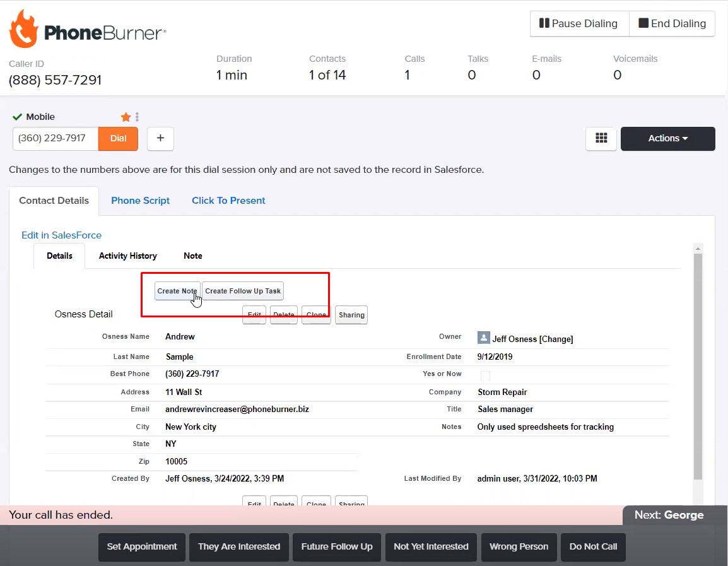Mark call as Wrong Person
728x566 pixels.
519,546
